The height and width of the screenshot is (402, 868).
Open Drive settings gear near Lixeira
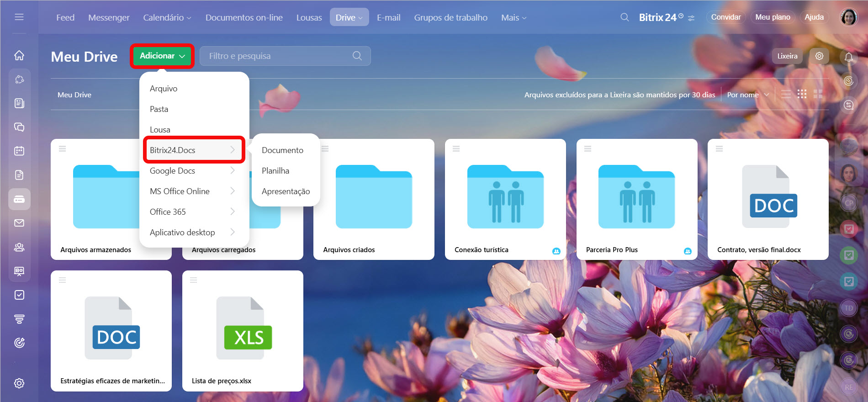(x=819, y=56)
